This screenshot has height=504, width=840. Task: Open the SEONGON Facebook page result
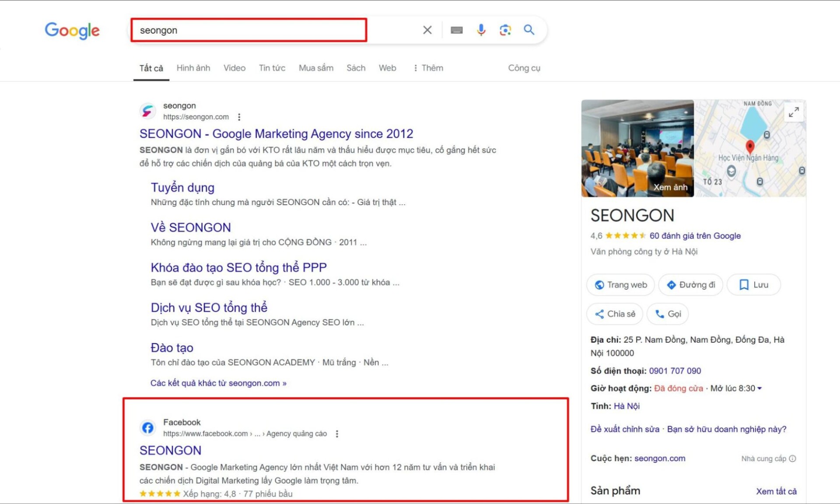(x=170, y=450)
